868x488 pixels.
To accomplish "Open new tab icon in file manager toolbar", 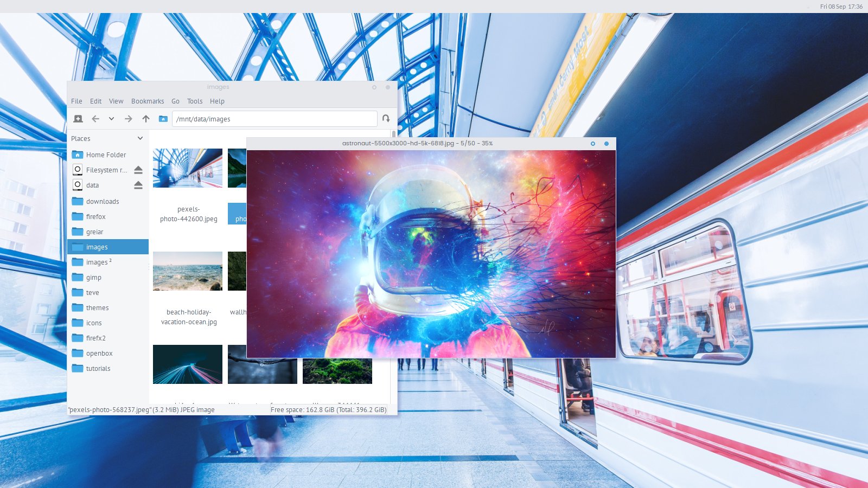I will [78, 119].
